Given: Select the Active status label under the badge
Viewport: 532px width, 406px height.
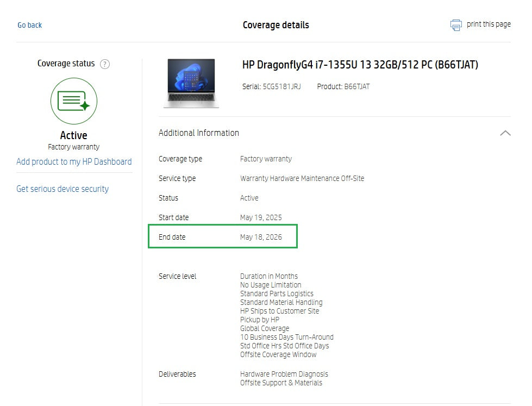Looking at the screenshot, I should click(73, 135).
